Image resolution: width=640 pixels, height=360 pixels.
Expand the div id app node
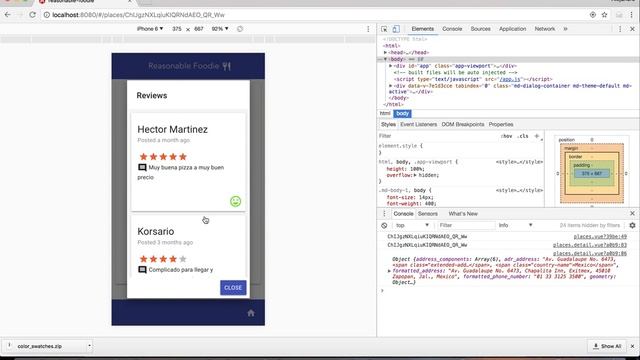tap(391, 66)
